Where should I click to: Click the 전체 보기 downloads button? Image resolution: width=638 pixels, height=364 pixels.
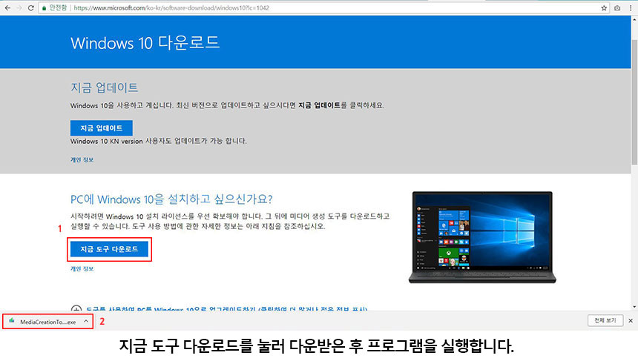tap(605, 320)
